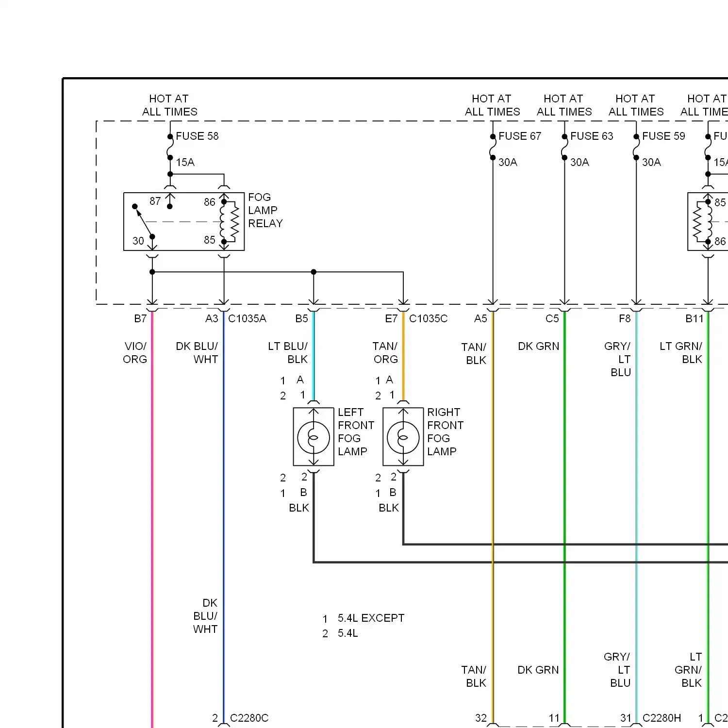Click the VIO/ORG wire color label
Viewport: 728px width, 728px height.
(135, 353)
